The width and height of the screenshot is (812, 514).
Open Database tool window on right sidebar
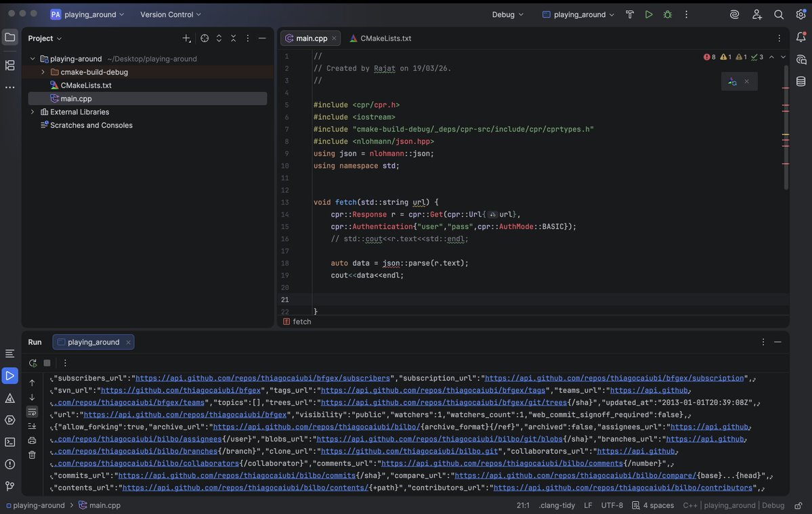(x=801, y=81)
